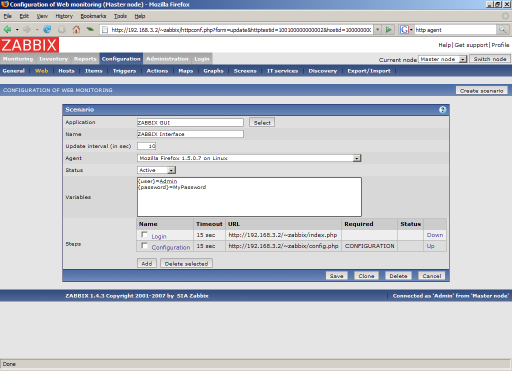Click into the Update interval field

click(147, 146)
